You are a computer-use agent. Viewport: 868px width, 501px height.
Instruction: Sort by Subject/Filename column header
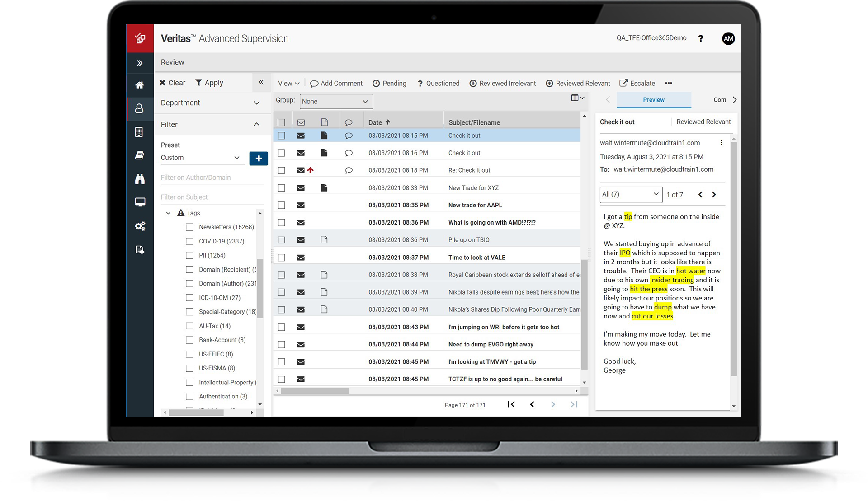474,122
